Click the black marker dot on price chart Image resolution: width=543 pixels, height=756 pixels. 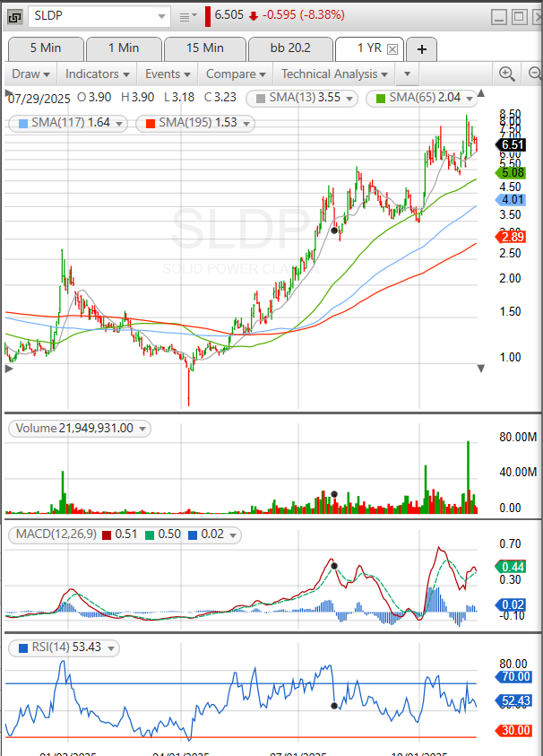334,230
